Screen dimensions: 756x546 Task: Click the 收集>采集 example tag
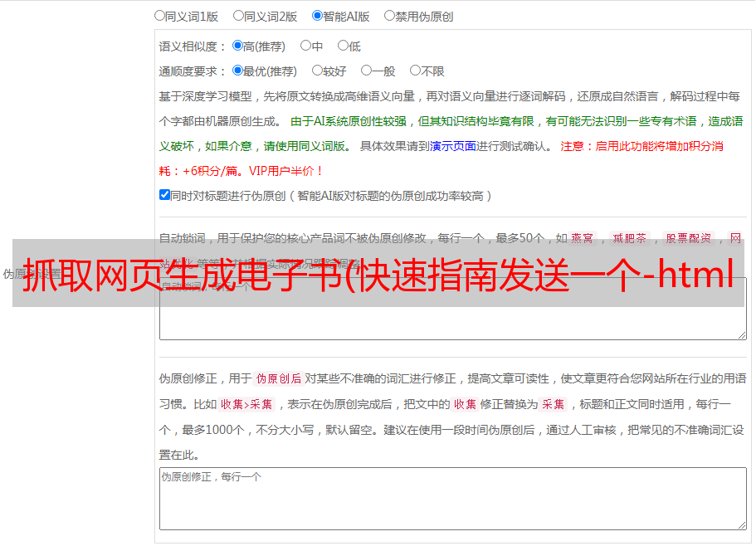coord(246,404)
